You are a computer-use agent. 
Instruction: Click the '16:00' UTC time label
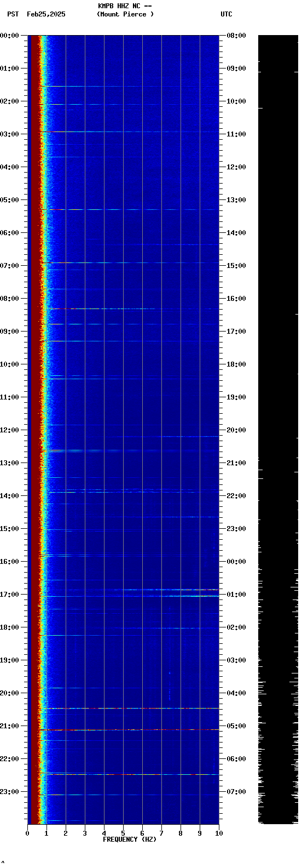[x=236, y=299]
